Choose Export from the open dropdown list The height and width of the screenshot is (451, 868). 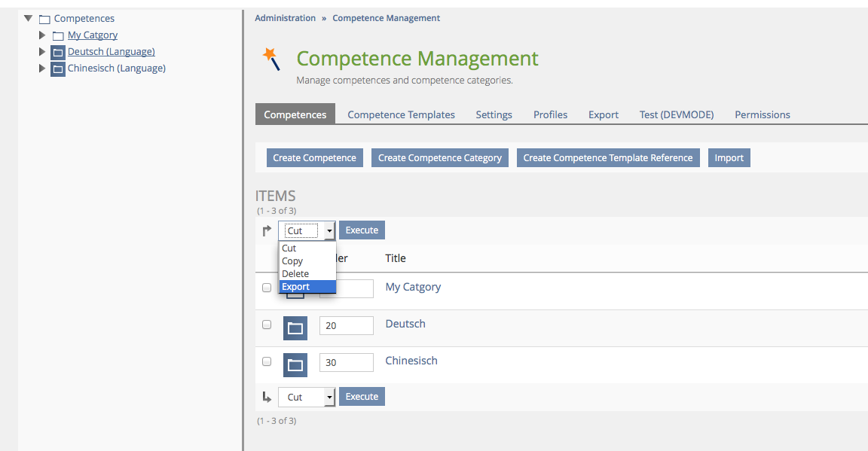[296, 287]
